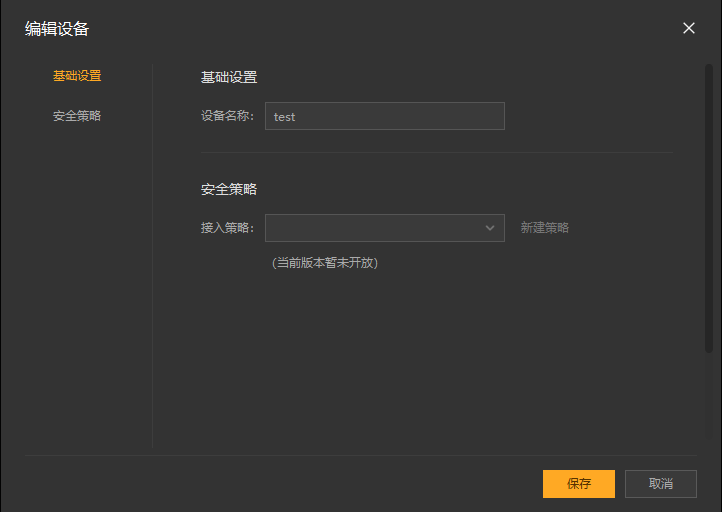Click the 设备名称 field label
This screenshot has height=512, width=722.
(x=227, y=116)
